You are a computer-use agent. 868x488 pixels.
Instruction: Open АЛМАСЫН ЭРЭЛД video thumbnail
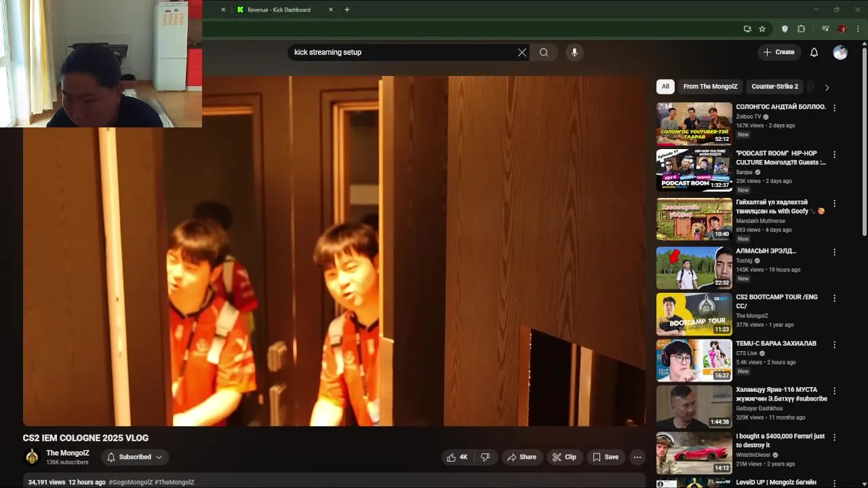(x=694, y=268)
